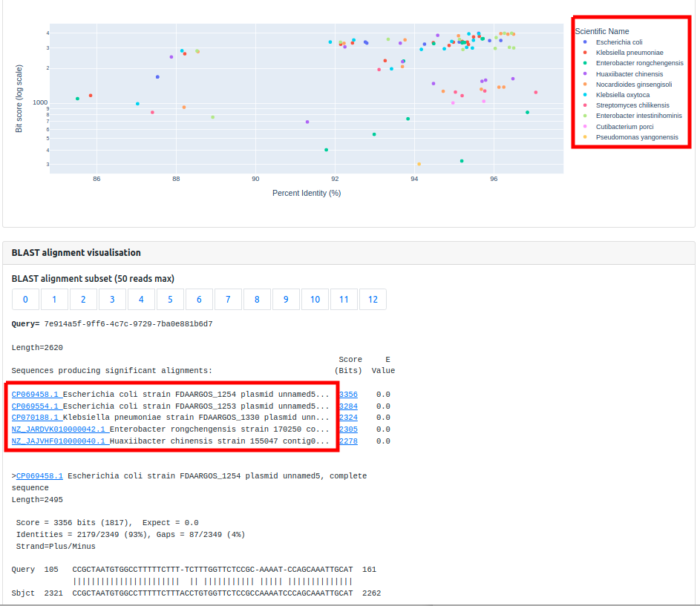The image size is (700, 606).
Task: Toggle Huaxiibacter chinensis legend entry
Action: 629,74
